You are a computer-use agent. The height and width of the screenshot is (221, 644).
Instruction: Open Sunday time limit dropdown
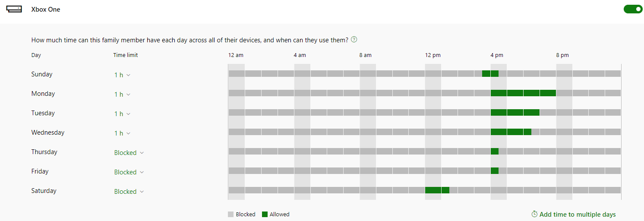click(122, 75)
